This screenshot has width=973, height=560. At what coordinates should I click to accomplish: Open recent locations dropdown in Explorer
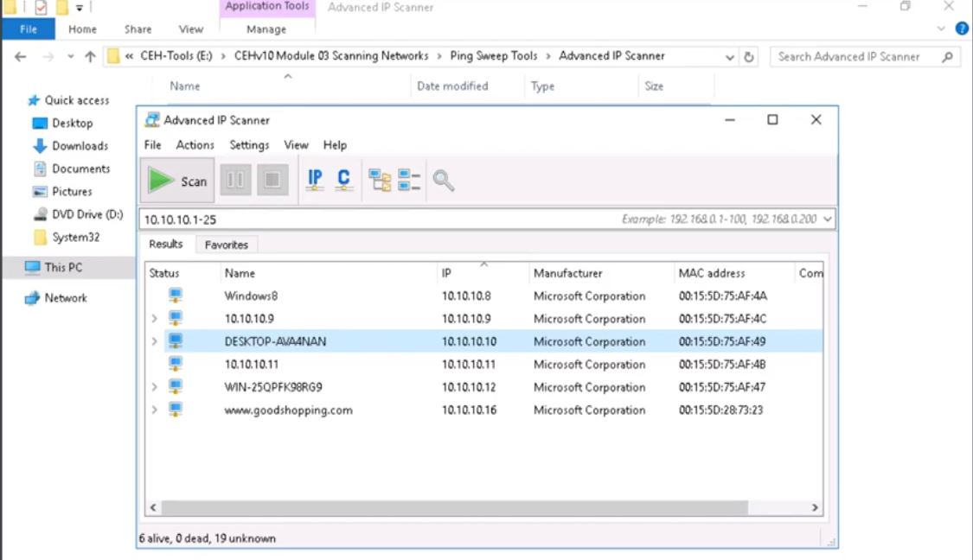[70, 57]
